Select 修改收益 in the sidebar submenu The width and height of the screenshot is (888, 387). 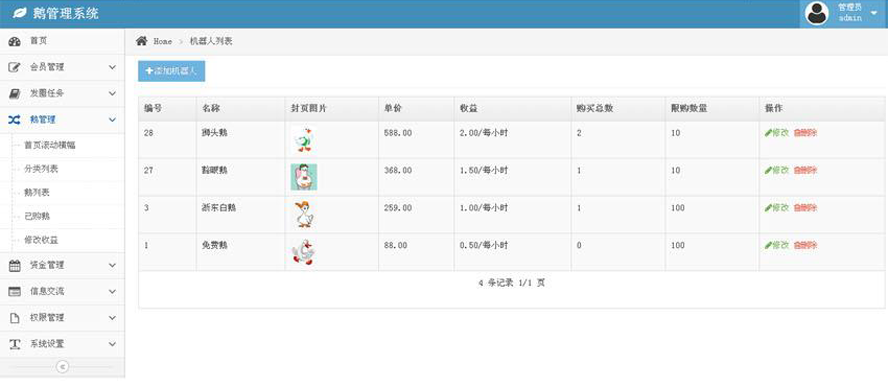tap(41, 240)
